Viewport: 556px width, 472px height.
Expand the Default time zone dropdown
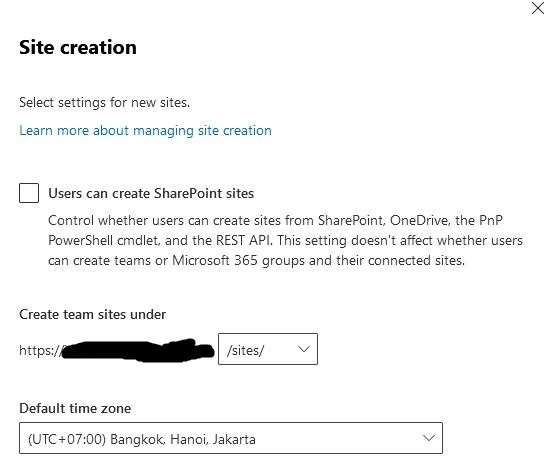click(231, 438)
